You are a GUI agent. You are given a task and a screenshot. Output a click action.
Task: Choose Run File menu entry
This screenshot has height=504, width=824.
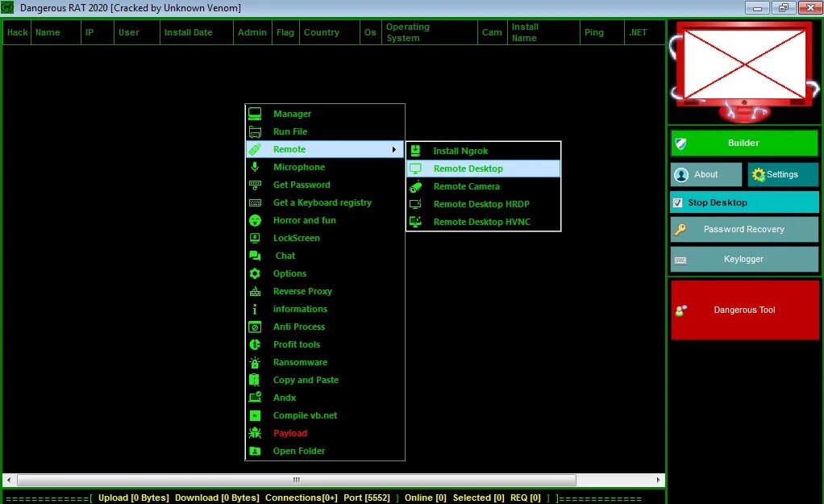pos(325,131)
